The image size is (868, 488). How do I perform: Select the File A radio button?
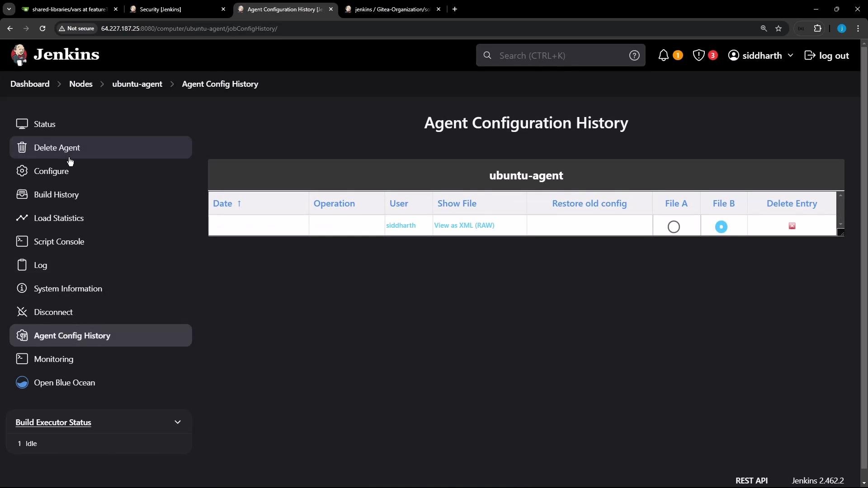674,226
